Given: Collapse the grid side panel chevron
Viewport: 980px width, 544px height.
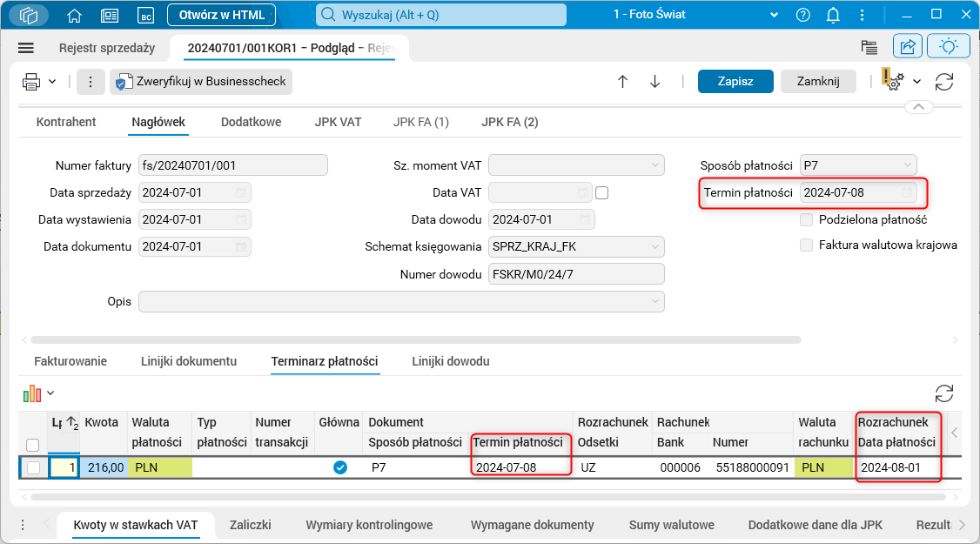Looking at the screenshot, I should [955, 433].
